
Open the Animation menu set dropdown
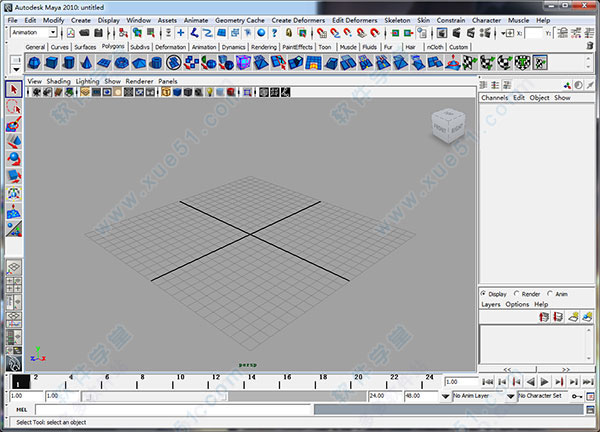pyautogui.click(x=53, y=33)
